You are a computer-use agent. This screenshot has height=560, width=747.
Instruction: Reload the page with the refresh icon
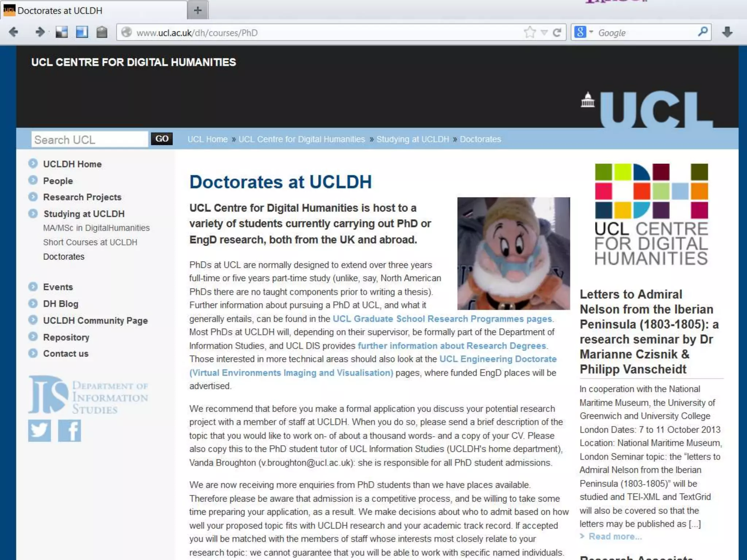pos(557,33)
